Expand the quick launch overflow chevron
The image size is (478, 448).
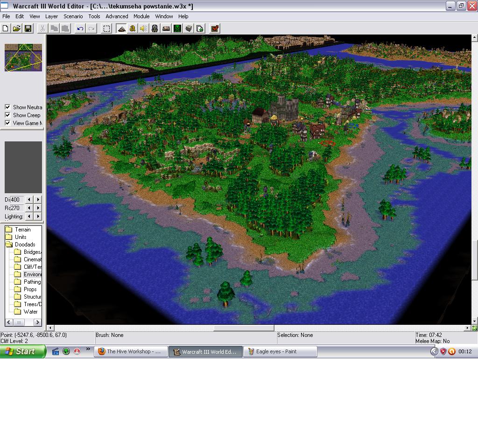pos(88,349)
